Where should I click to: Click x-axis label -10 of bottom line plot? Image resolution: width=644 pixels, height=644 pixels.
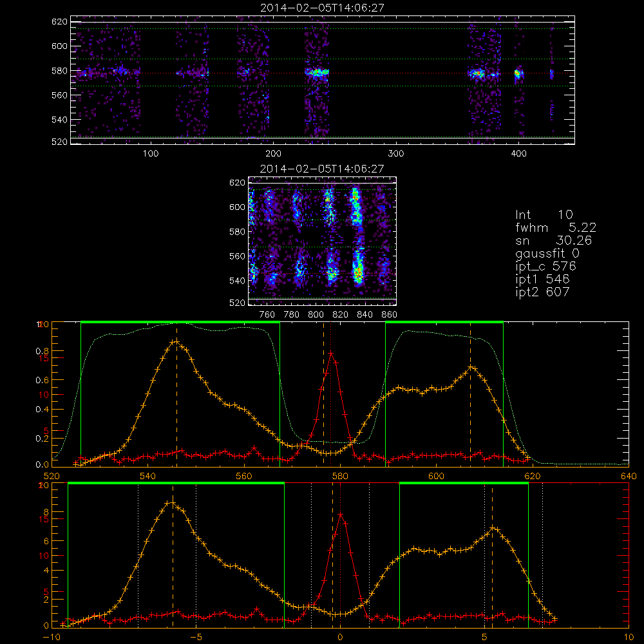point(52,638)
